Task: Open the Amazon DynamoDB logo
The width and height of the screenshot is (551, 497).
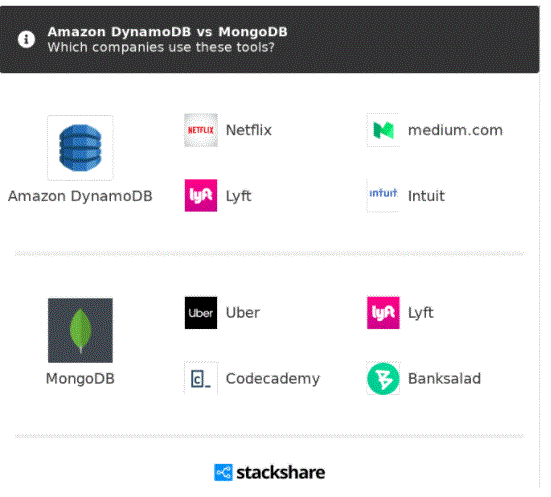Action: [80, 148]
